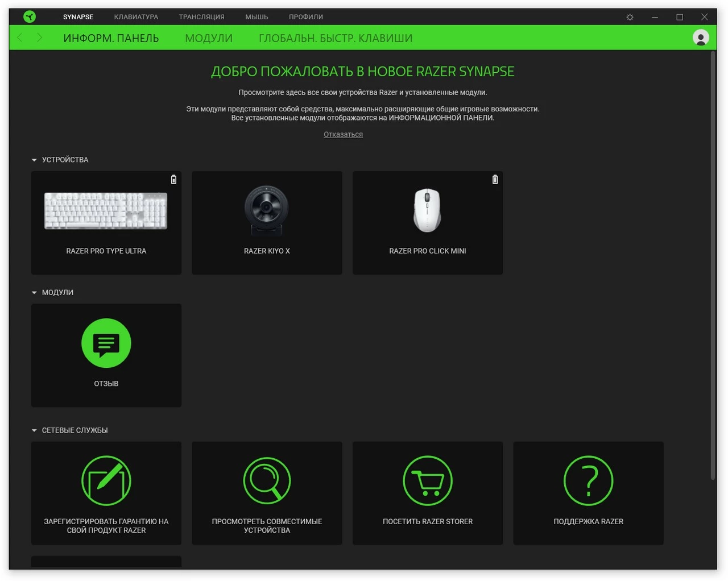Click the RAZER KIYO X label
Screen dimensions: 728x581
[267, 251]
